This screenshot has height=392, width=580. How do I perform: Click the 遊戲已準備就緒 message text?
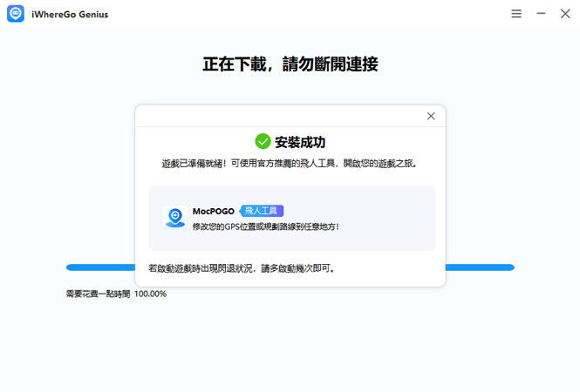pyautogui.click(x=290, y=164)
